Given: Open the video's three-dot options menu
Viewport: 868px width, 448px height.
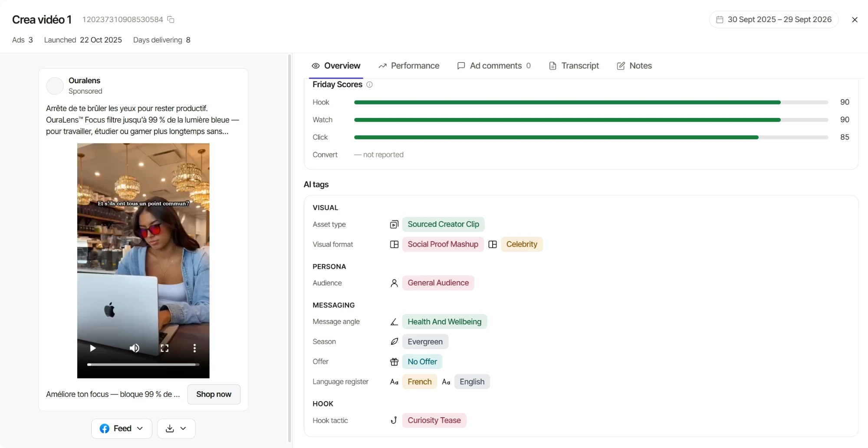Looking at the screenshot, I should (x=194, y=348).
